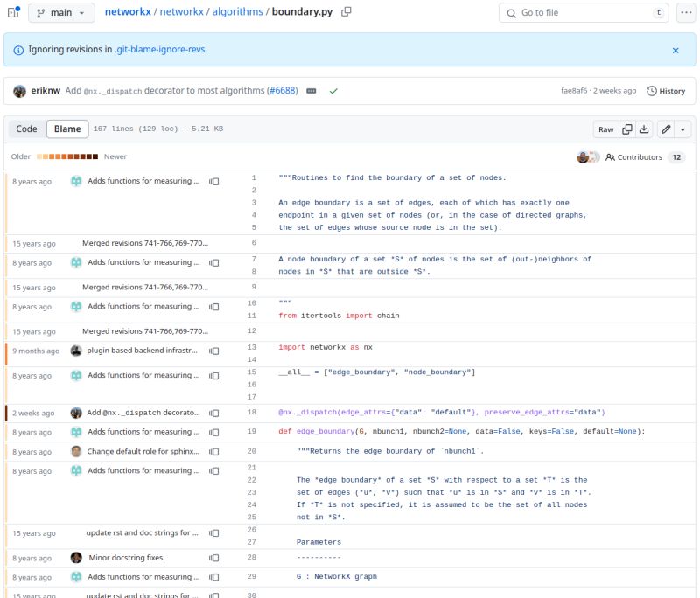This screenshot has height=598, width=700.
Task: View blame prior to the plugin backend change
Action: point(214,351)
